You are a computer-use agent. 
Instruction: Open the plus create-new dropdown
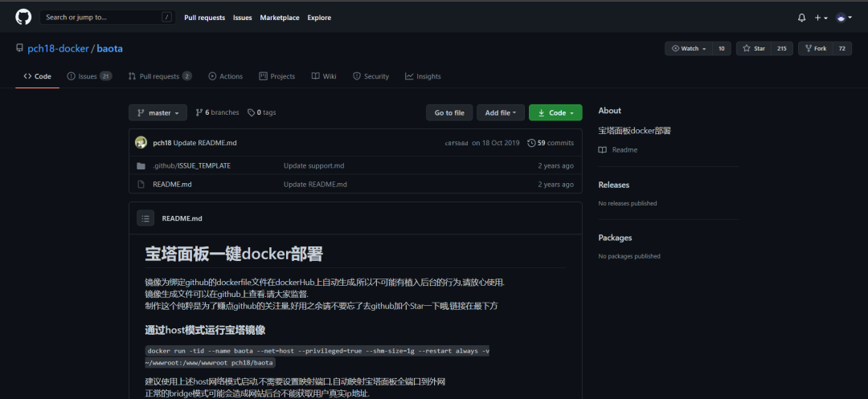click(x=821, y=18)
